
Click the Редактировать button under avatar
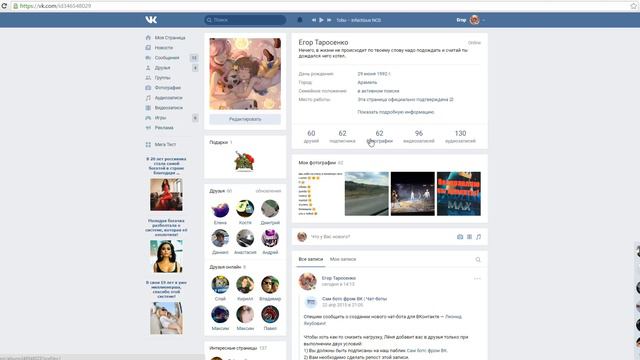245,119
